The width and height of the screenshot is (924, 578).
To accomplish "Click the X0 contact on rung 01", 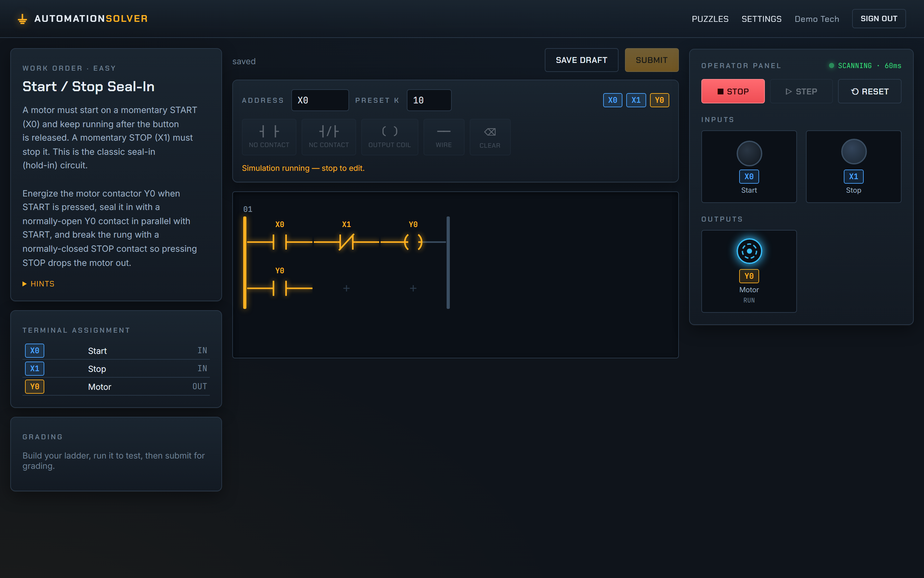I will [x=280, y=242].
